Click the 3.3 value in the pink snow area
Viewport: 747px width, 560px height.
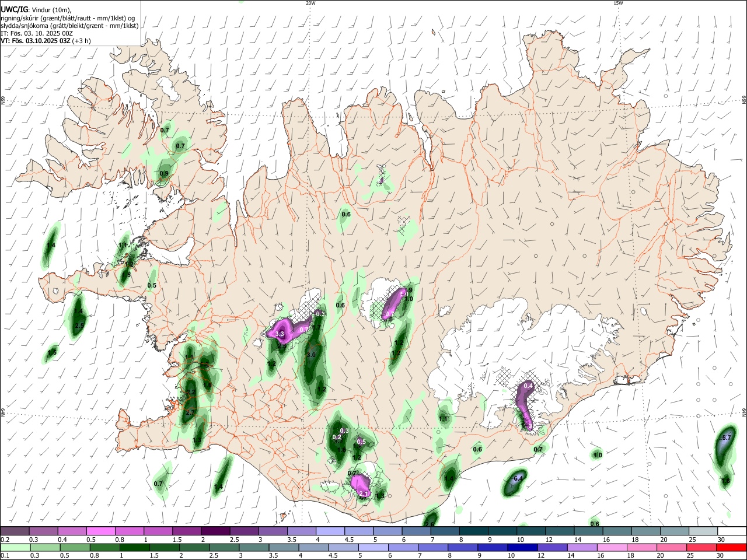point(280,334)
